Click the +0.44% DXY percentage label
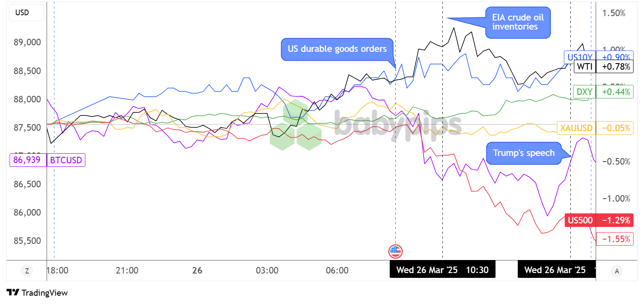The width and height of the screenshot is (644, 304). click(616, 91)
